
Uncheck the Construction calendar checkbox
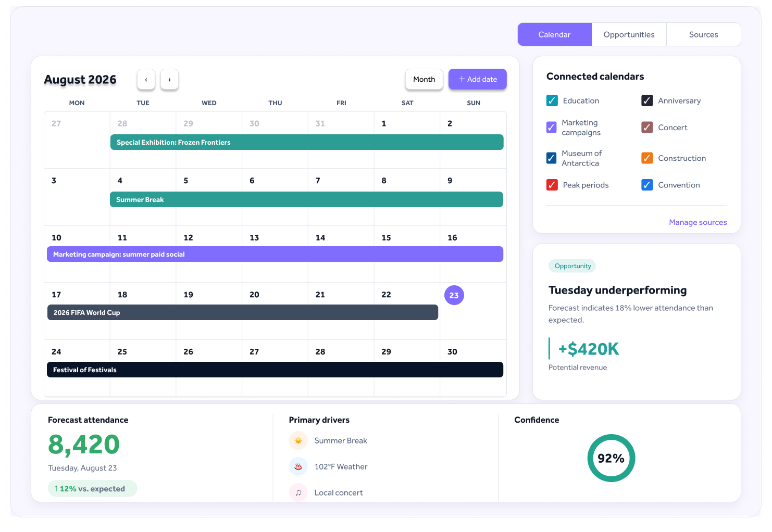tap(647, 158)
